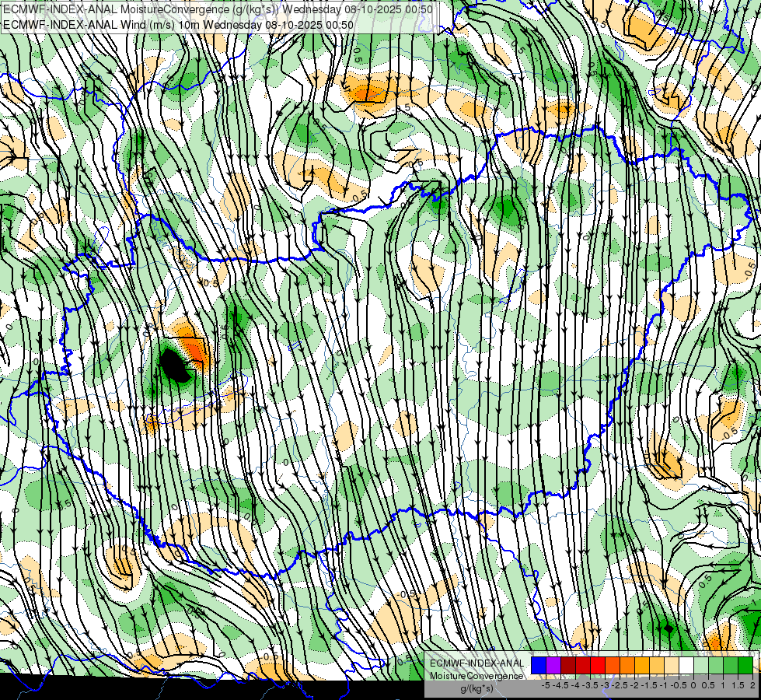Pick the legend swatch between -3 and -2.5
The image size is (761, 700).
coord(613,666)
